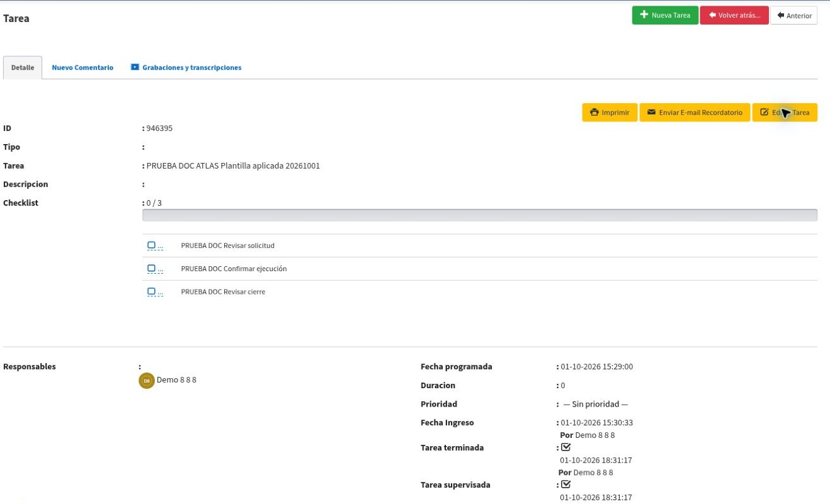Click task ID 946395

pyautogui.click(x=159, y=128)
